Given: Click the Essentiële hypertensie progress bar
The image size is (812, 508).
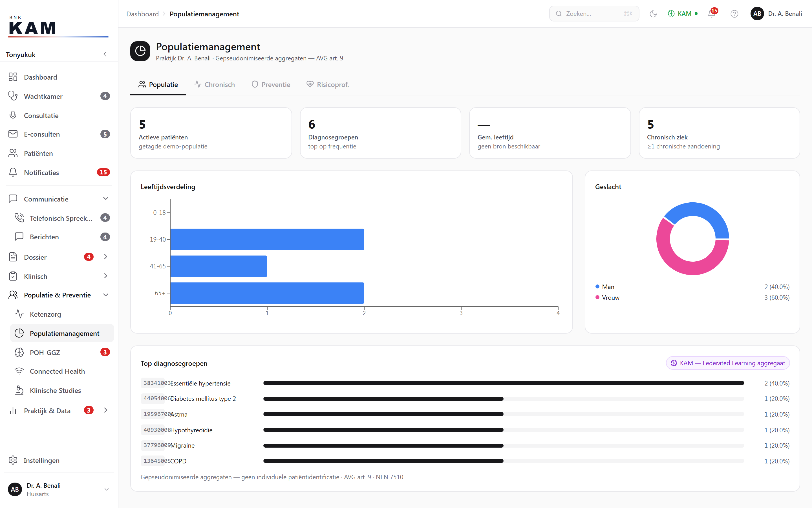Looking at the screenshot, I should click(x=503, y=383).
